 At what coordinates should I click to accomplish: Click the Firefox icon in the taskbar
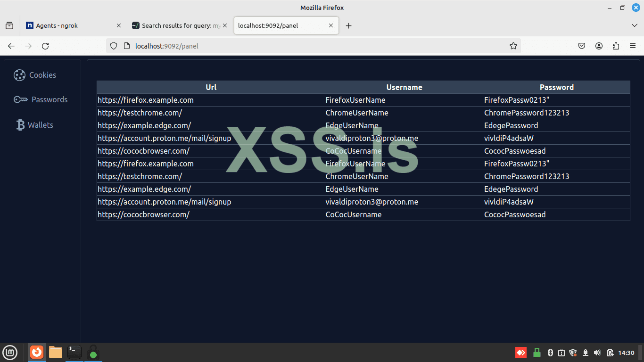[37, 352]
